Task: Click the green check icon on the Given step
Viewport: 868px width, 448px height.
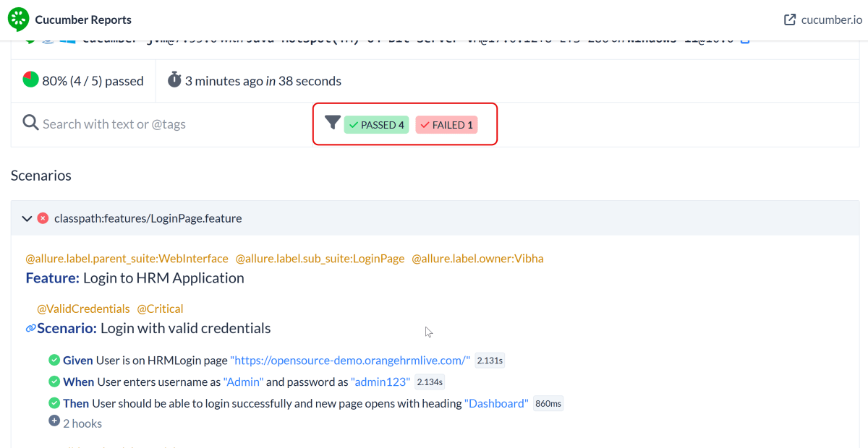Action: [x=54, y=360]
